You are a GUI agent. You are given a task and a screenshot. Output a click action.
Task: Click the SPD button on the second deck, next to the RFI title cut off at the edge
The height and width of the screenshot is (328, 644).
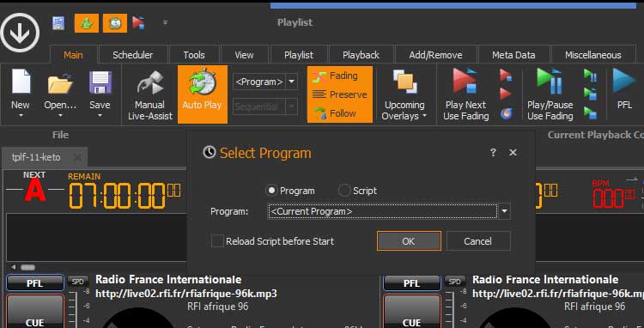pyautogui.click(x=454, y=282)
